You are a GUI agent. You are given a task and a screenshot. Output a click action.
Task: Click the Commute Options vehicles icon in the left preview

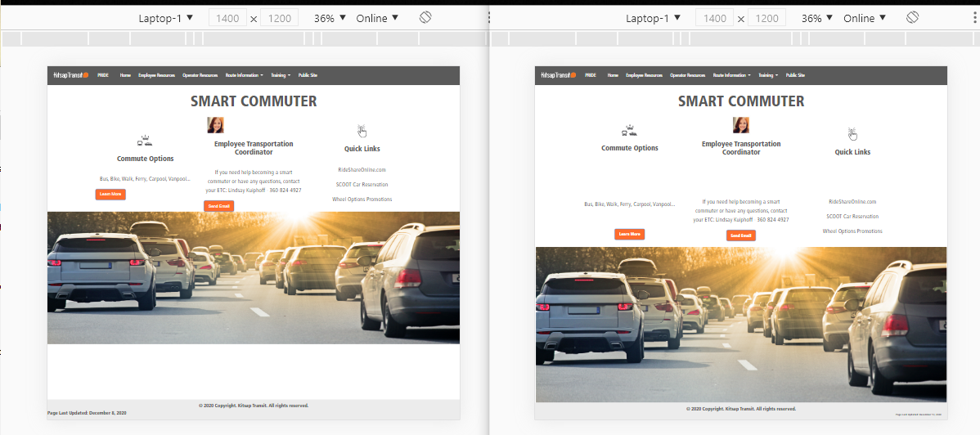tap(145, 141)
